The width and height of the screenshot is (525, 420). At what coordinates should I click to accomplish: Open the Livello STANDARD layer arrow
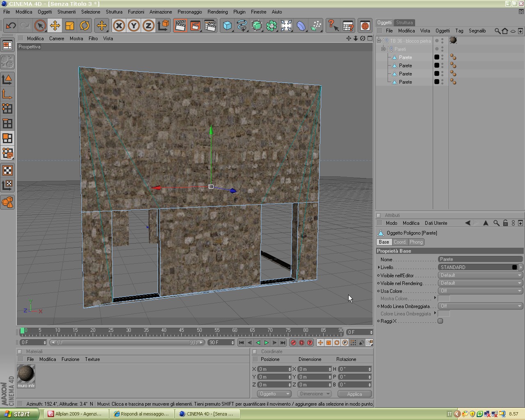point(521,267)
